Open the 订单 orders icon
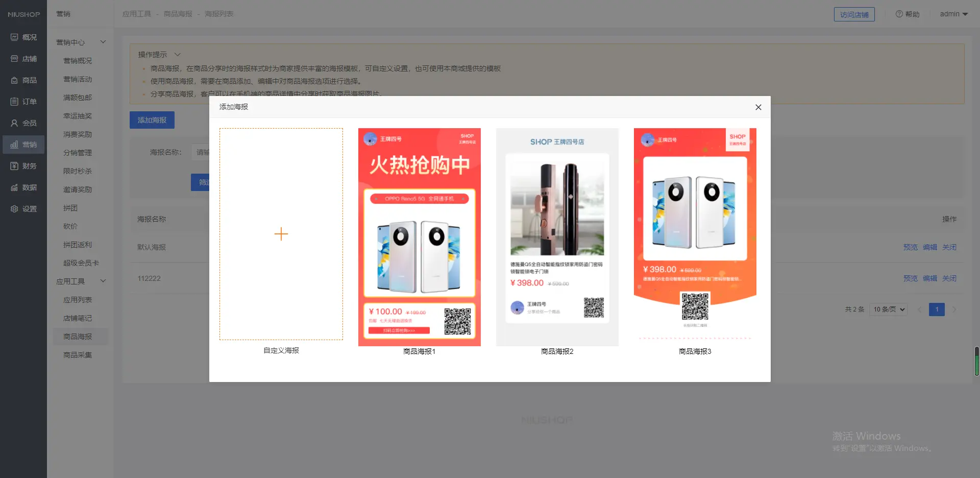 (x=14, y=102)
